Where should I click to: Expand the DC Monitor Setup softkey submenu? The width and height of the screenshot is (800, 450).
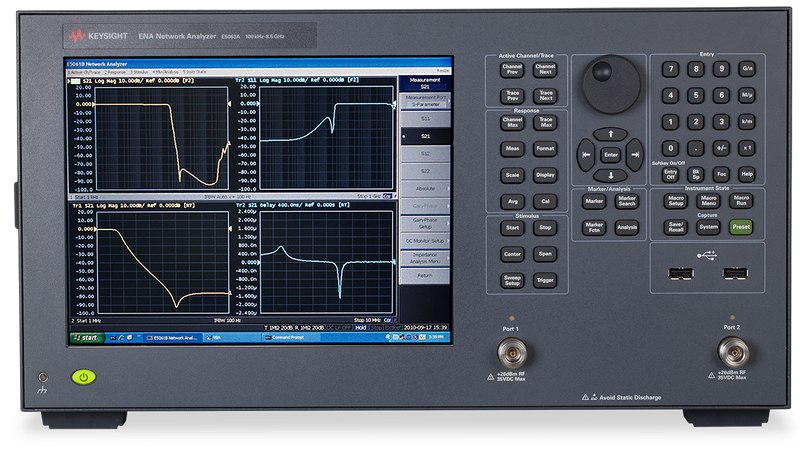pyautogui.click(x=425, y=241)
